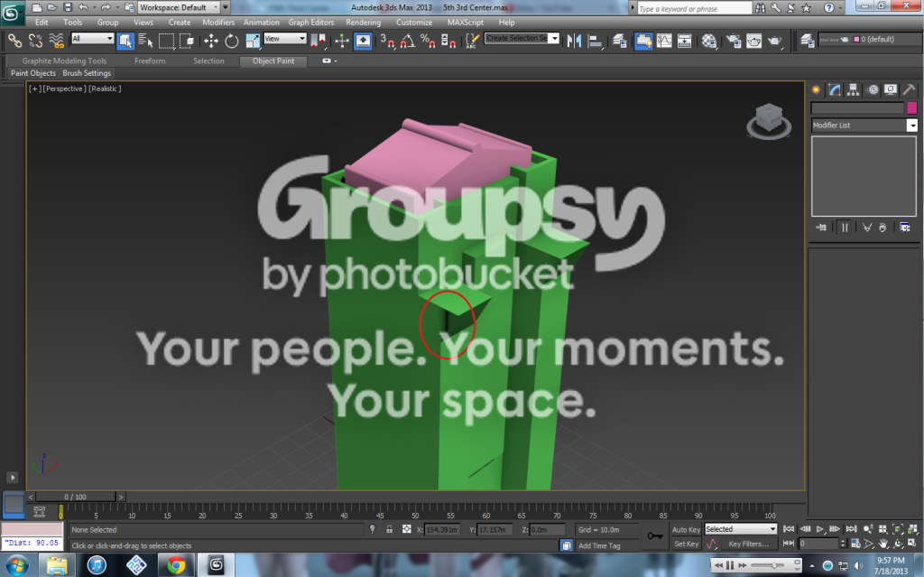Open the Paint Objects panel

tap(33, 73)
